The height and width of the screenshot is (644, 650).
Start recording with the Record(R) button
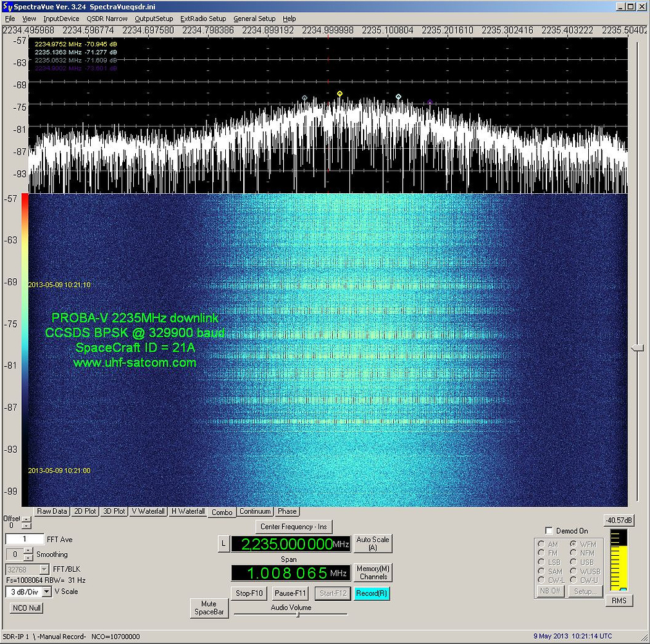[372, 593]
